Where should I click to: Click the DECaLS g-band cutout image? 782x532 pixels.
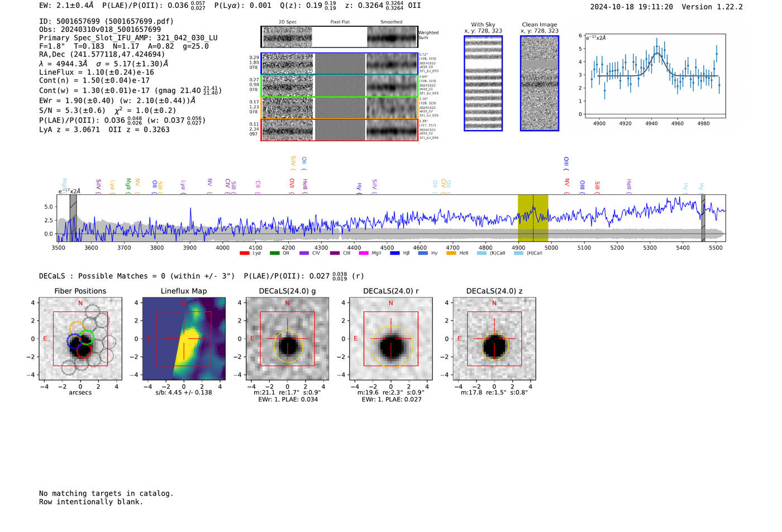288,339
